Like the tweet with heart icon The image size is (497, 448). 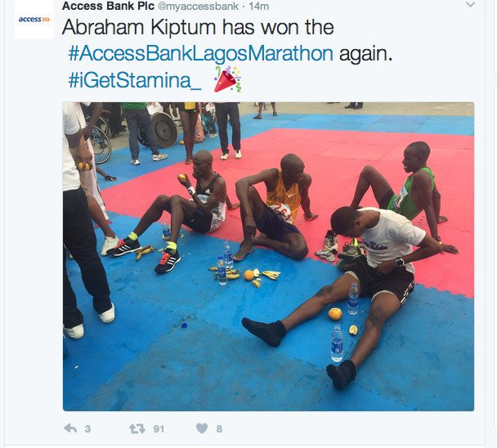tap(202, 428)
